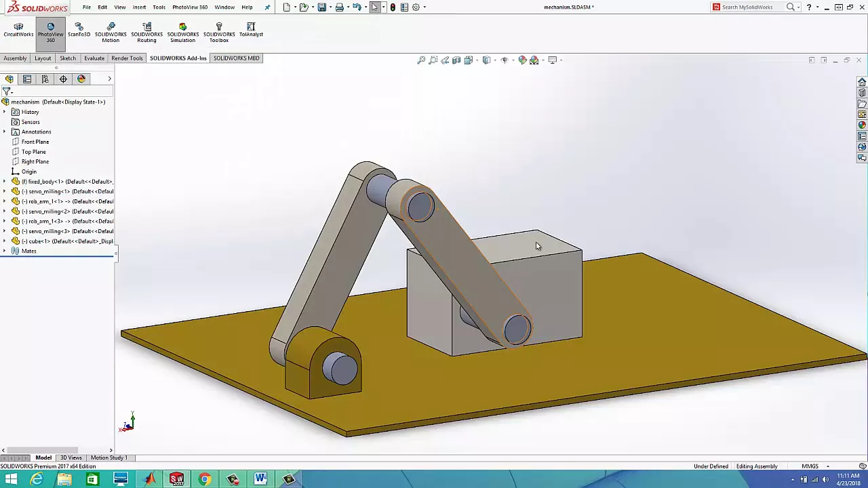Click the Zoom to Fit icon

pos(421,60)
